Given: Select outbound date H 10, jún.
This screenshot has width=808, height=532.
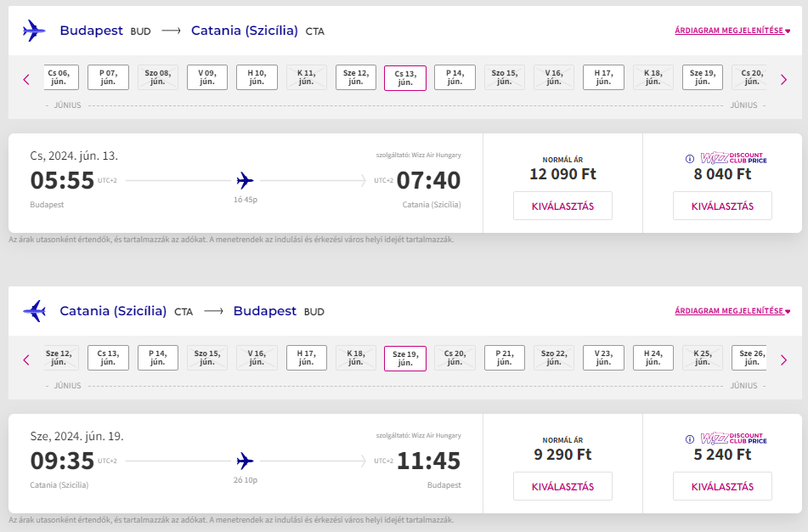Looking at the screenshot, I should click(x=257, y=77).
